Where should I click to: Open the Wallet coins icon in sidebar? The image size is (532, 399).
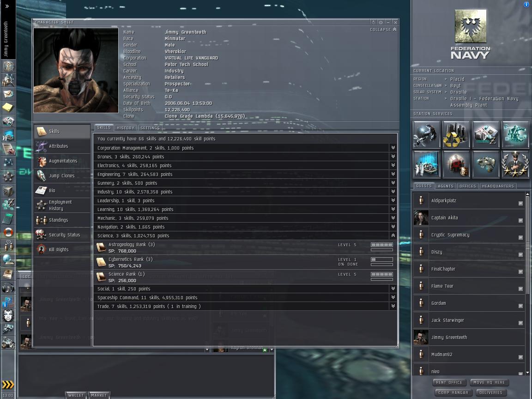coord(8,205)
